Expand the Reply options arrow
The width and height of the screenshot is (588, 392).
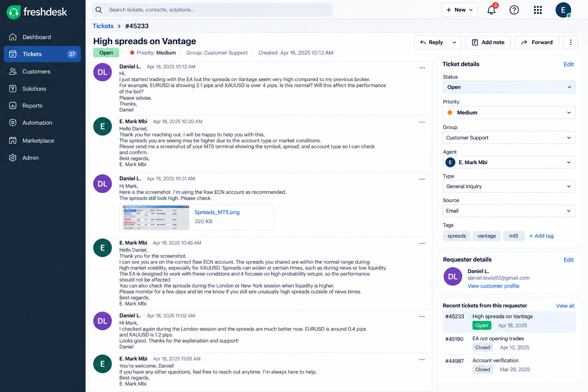click(x=454, y=42)
